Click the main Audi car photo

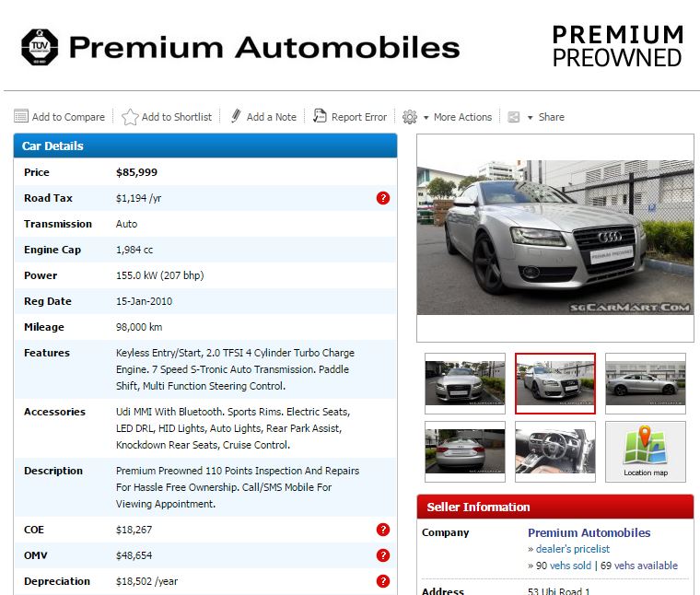(x=554, y=238)
